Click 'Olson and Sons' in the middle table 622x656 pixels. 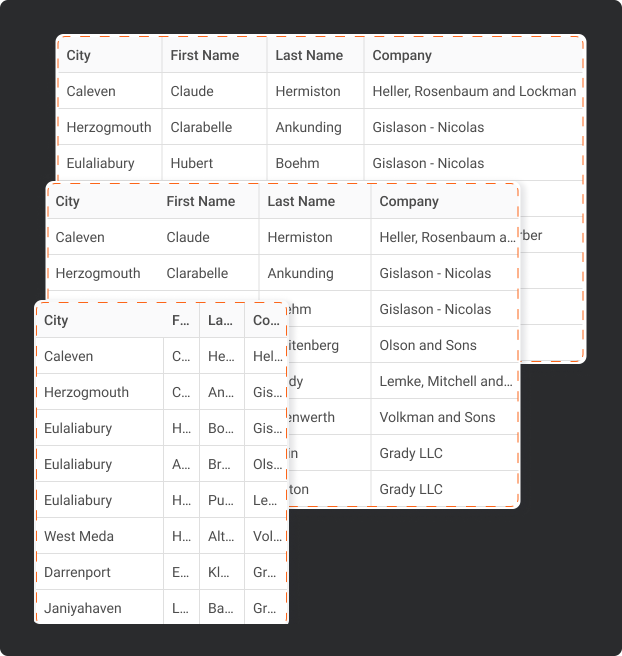[x=428, y=345]
